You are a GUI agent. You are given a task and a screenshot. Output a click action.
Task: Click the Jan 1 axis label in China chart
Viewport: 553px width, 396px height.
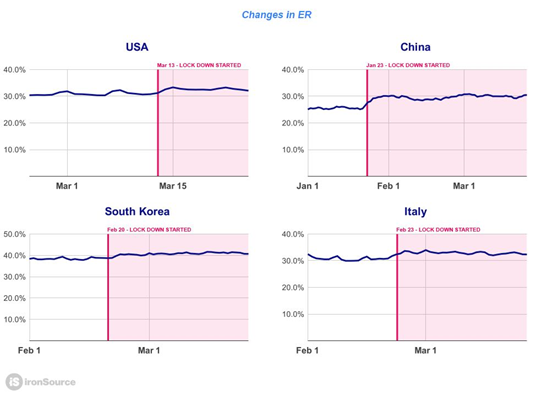coord(307,186)
